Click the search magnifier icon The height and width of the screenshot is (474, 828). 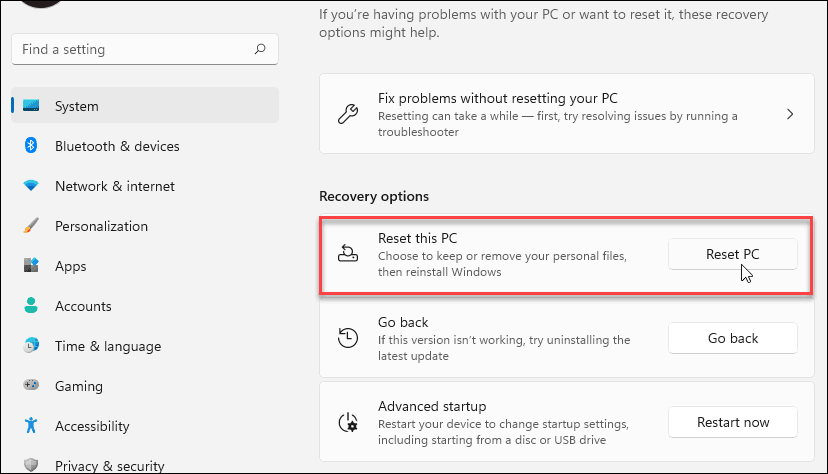click(260, 49)
